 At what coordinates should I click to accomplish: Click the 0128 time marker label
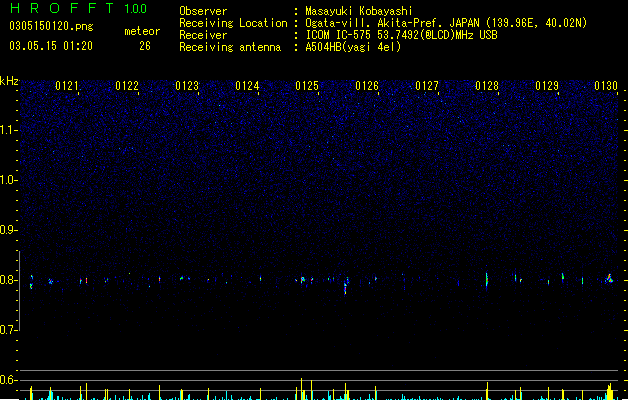487,86
